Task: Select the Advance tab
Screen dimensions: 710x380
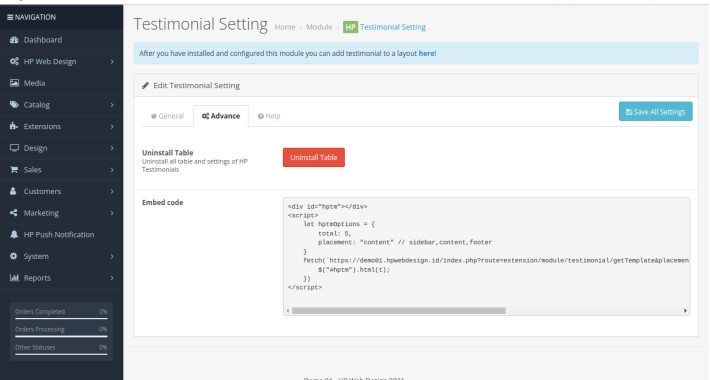Action: 221,116
